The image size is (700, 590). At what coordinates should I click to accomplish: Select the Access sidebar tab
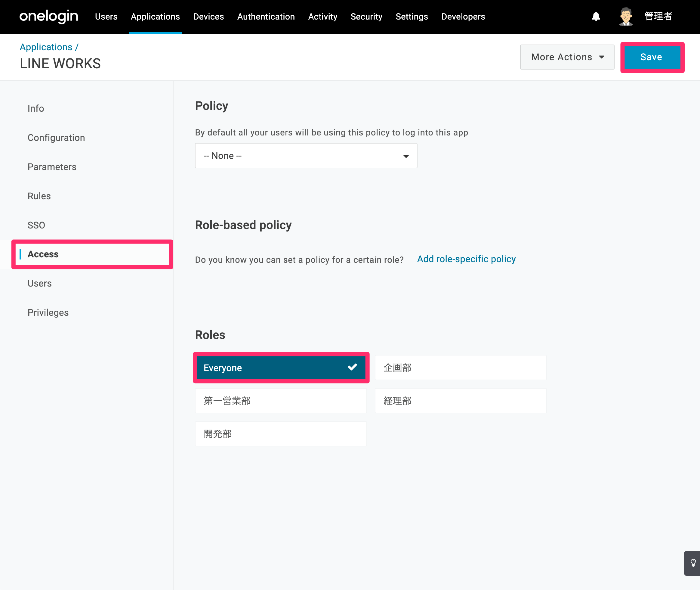coord(92,254)
